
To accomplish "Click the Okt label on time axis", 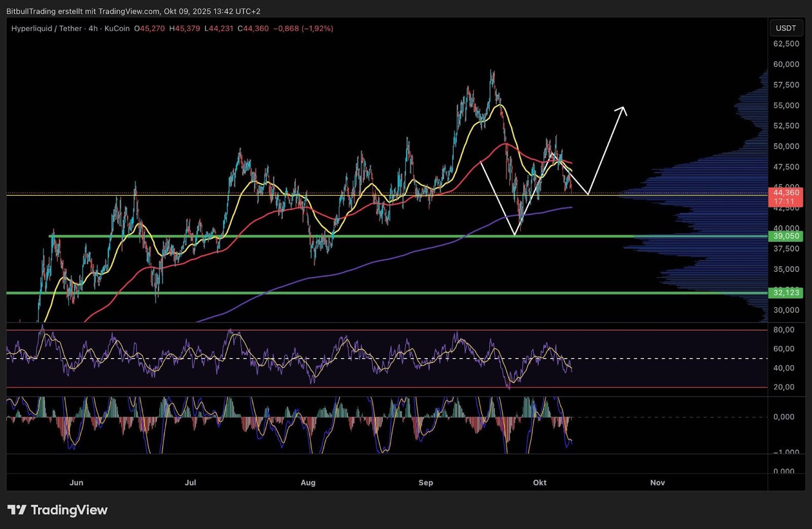I will [539, 482].
